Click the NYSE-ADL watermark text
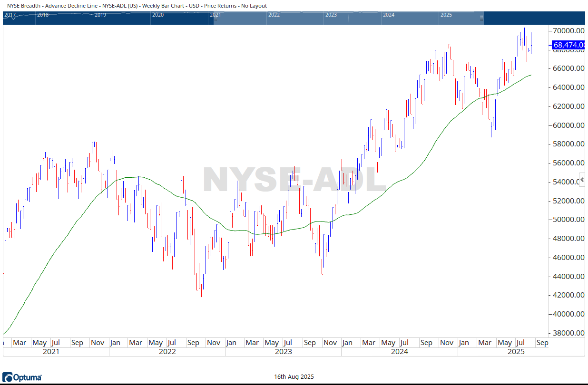Viewport: 588px width, 385px height. pyautogui.click(x=294, y=181)
